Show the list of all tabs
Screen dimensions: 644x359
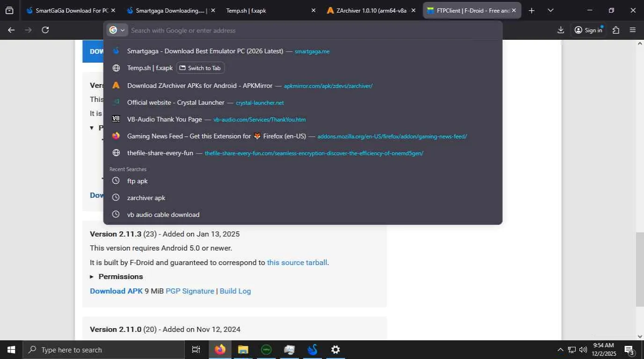coord(550,10)
